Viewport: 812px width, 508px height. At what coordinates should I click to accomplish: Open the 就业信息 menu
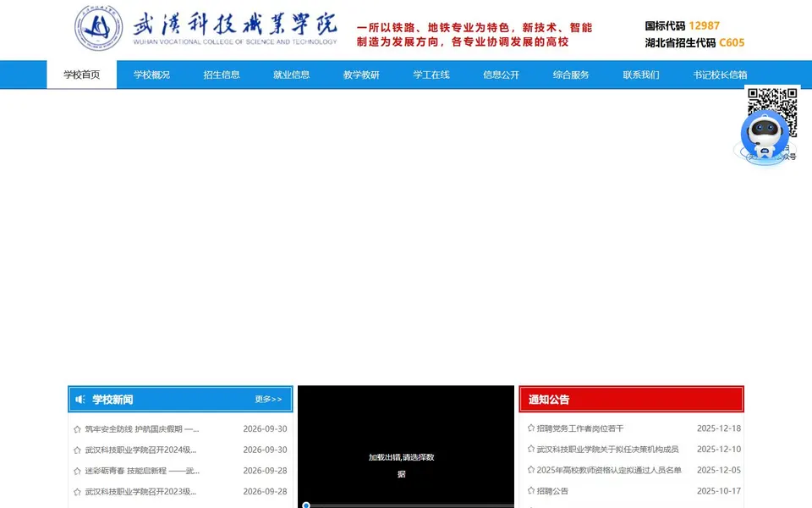292,75
